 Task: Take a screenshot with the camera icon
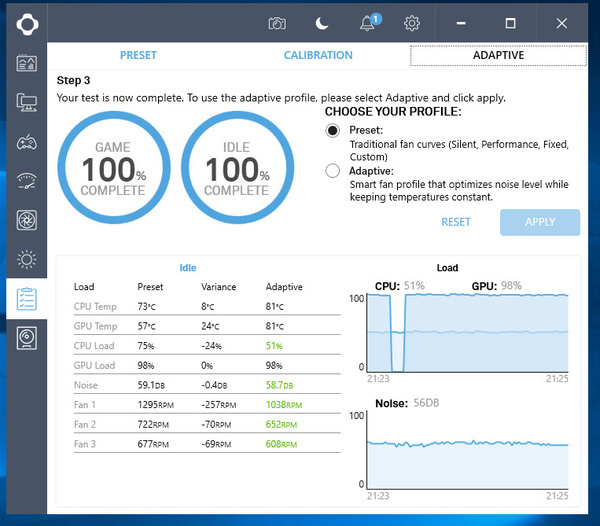click(277, 23)
